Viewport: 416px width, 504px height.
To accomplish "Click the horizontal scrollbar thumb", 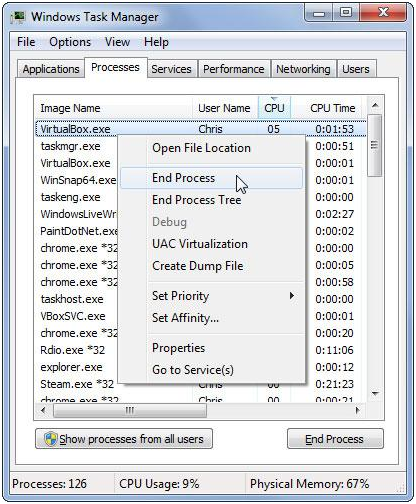I will [130, 410].
